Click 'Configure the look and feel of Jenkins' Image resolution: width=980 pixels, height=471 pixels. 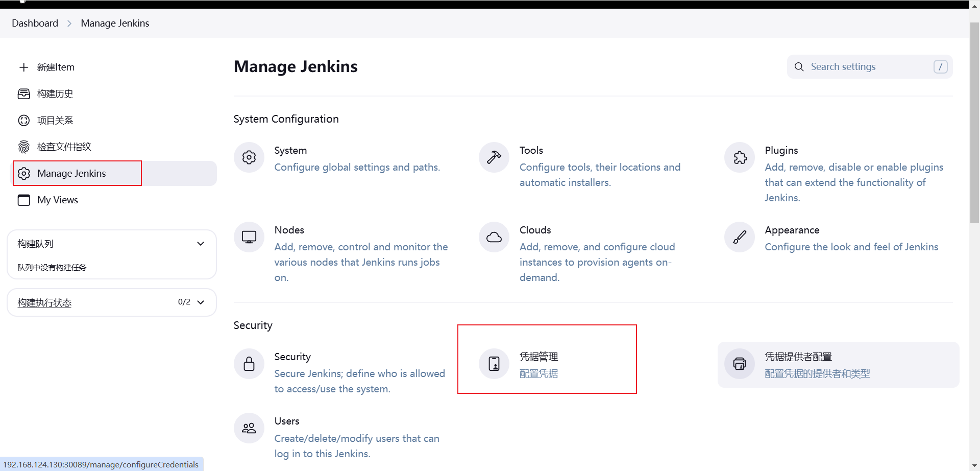[x=851, y=247]
